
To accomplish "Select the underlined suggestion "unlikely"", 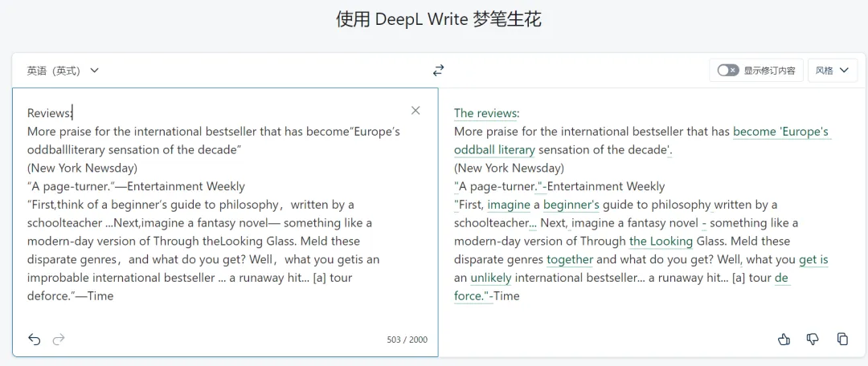I will tap(490, 278).
